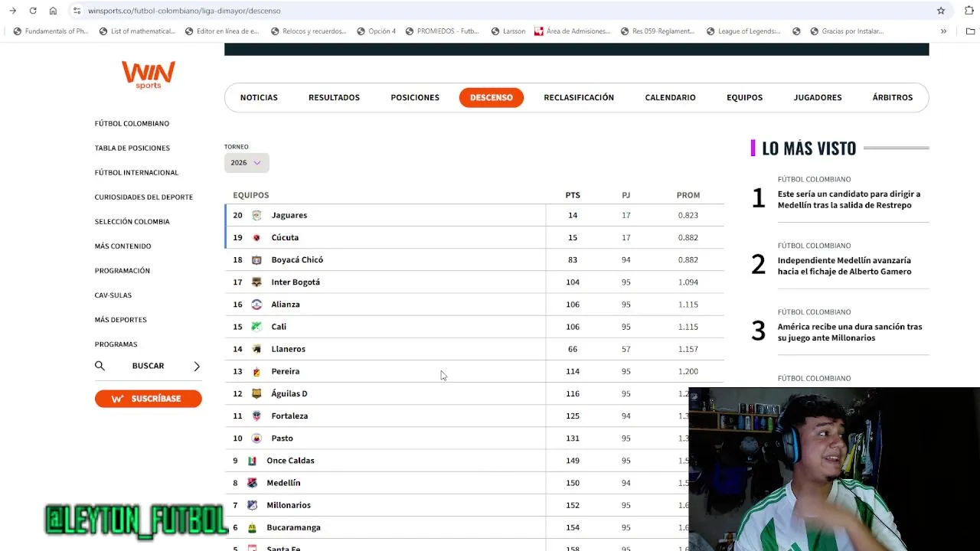This screenshot has height=551, width=980.
Task: Open the Jugadores tab
Action: [x=818, y=97]
